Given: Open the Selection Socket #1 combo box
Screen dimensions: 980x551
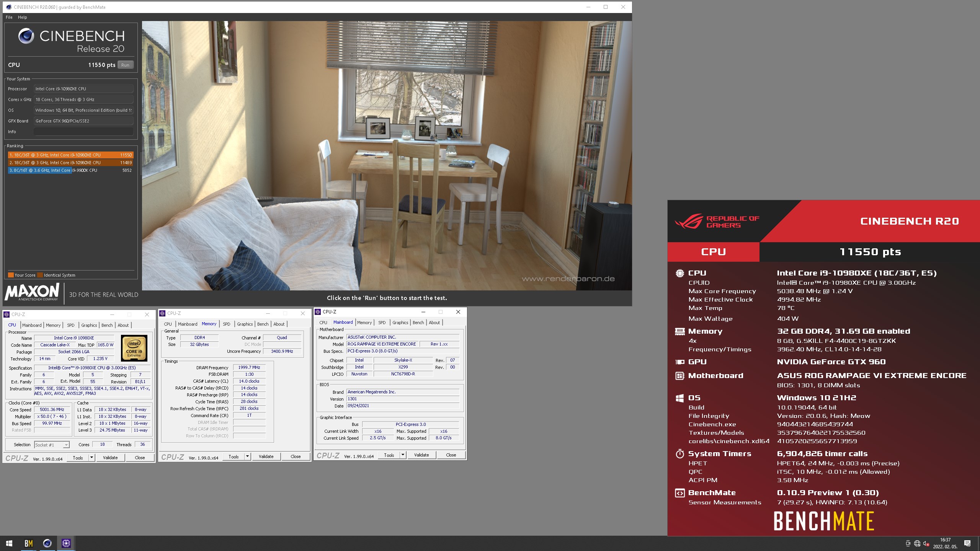Looking at the screenshot, I should coord(52,445).
